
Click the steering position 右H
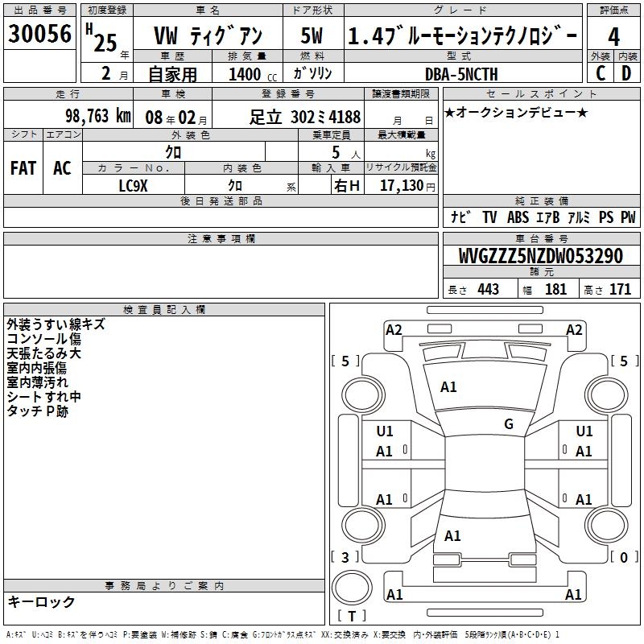point(347,186)
